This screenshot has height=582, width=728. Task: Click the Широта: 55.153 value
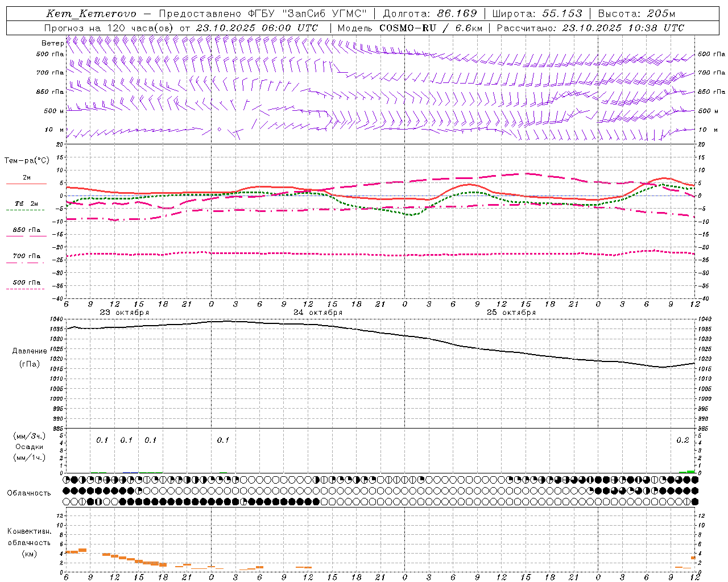coord(537,14)
